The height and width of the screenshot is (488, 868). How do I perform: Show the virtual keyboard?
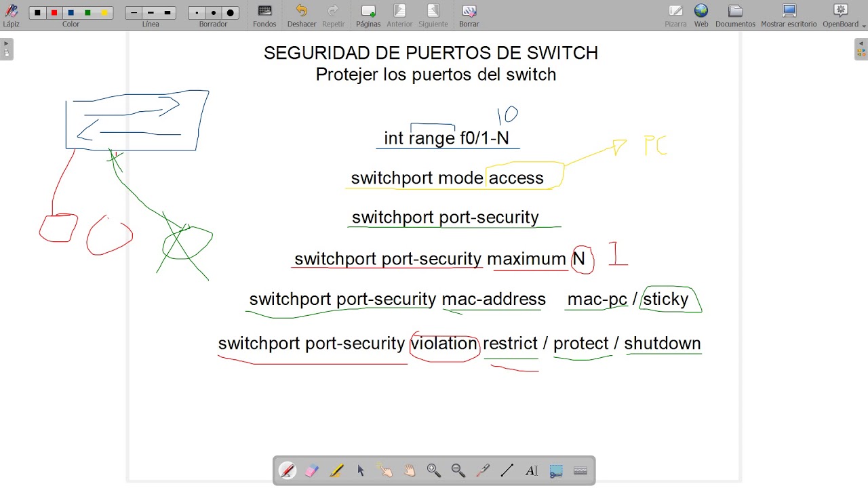click(580, 470)
